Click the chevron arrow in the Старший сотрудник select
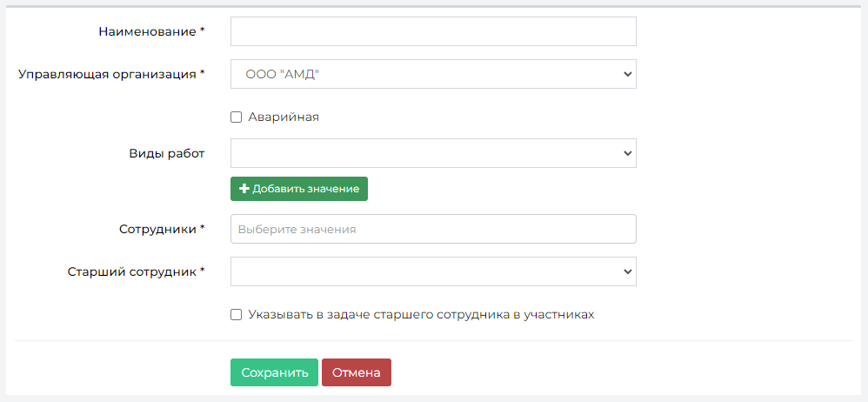Viewport: 868px width, 402px height. pyautogui.click(x=627, y=271)
